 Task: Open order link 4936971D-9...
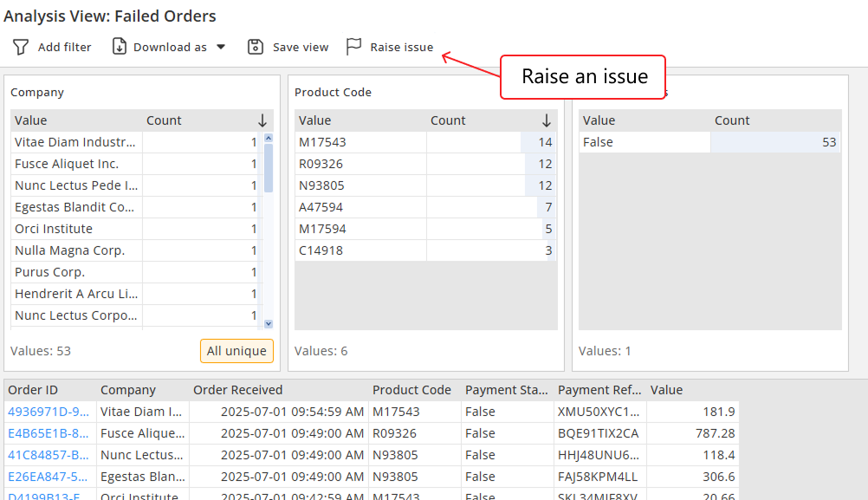click(x=49, y=412)
